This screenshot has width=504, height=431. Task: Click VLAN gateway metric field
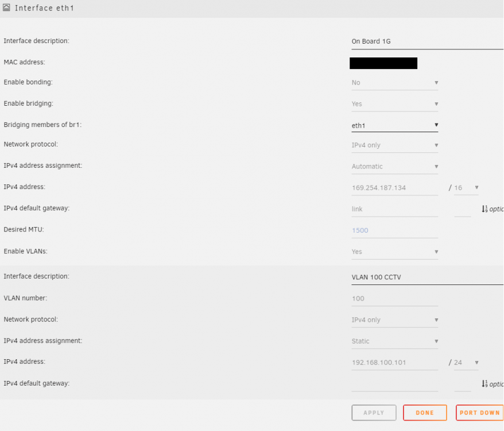463,384
